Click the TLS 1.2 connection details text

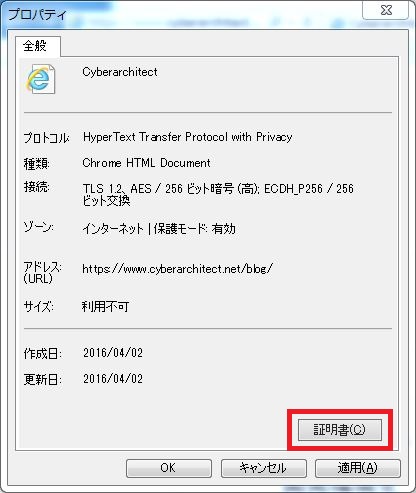click(218, 194)
